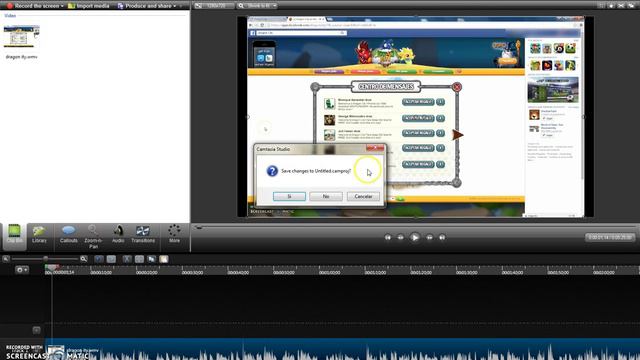The width and height of the screenshot is (640, 360).
Task: Click the question mark icon in dialog
Action: click(272, 171)
